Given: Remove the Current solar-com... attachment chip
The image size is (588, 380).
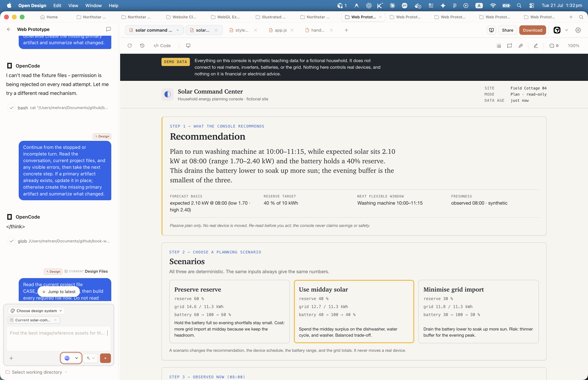Looking at the screenshot, I should point(55,320).
